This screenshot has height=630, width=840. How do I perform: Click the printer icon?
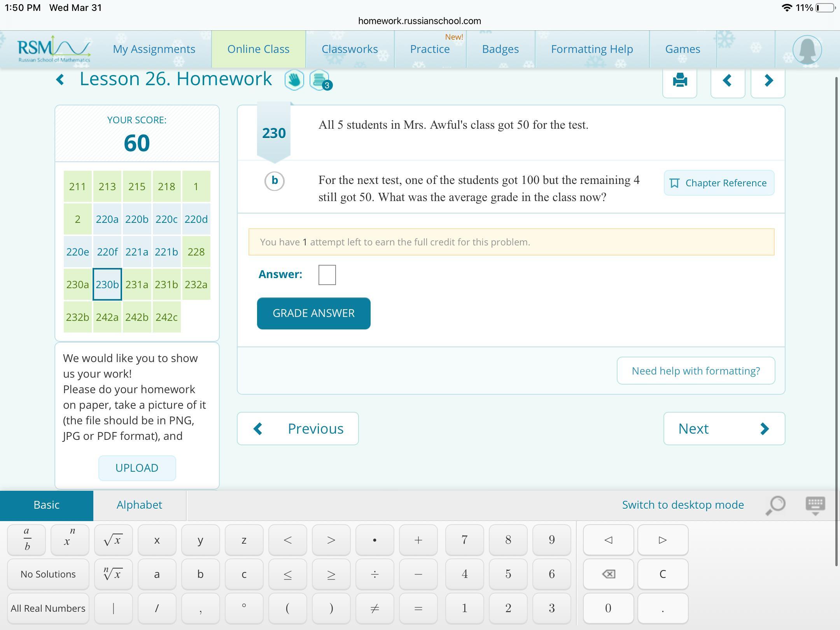(x=679, y=81)
